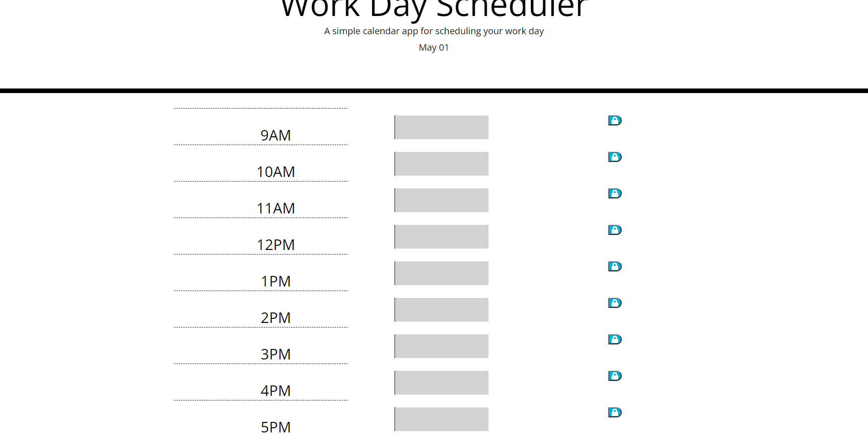
Task: Click the lock icon for the 2PM row
Action: click(614, 302)
